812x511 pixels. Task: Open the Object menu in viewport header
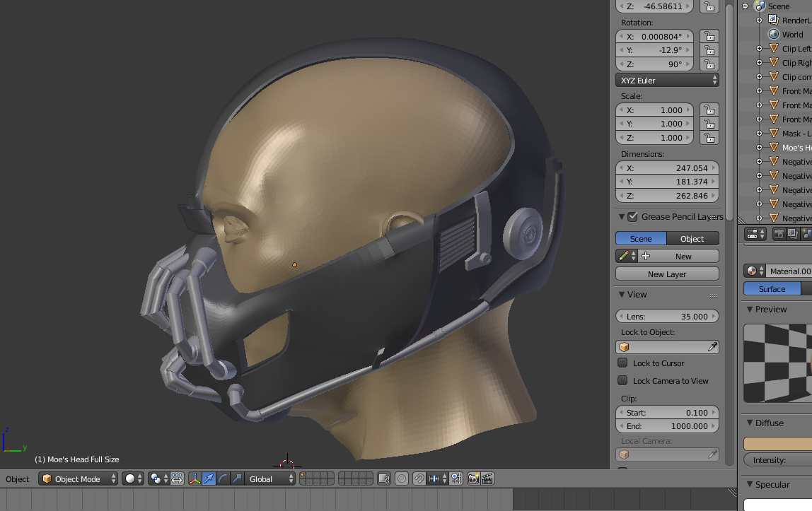(17, 479)
